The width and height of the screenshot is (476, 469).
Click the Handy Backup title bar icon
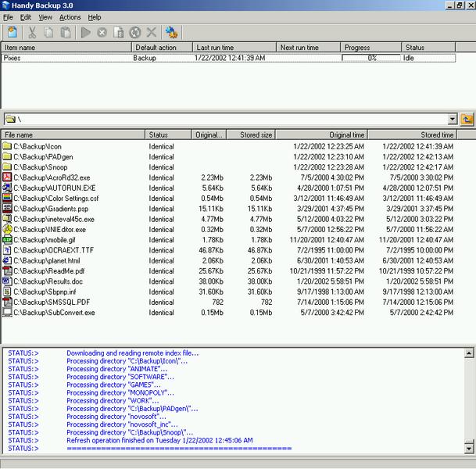[x=5, y=5]
